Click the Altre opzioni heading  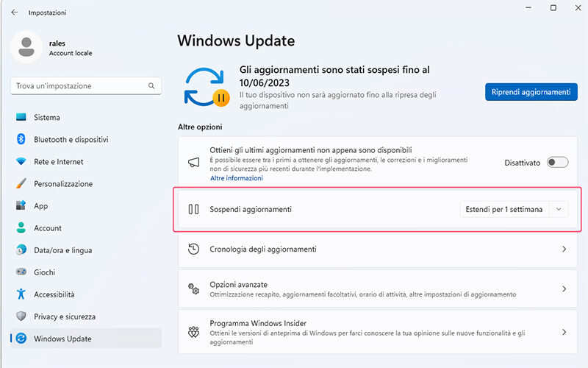[200, 127]
